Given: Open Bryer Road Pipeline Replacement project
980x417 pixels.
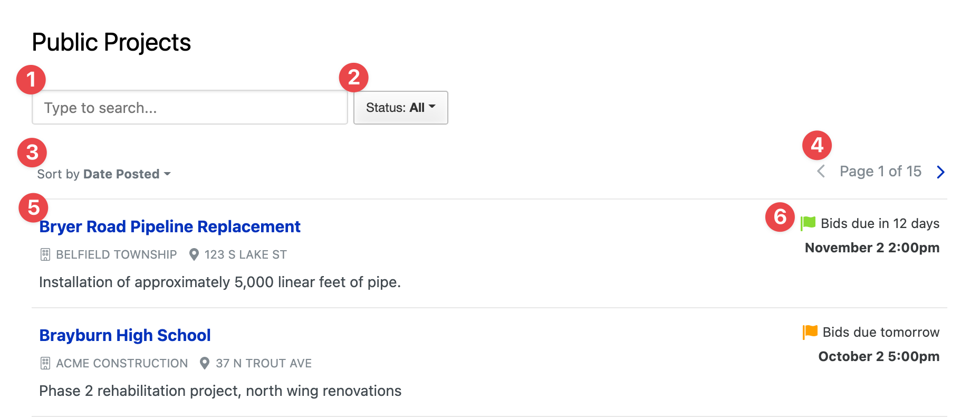Looking at the screenshot, I should 170,226.
